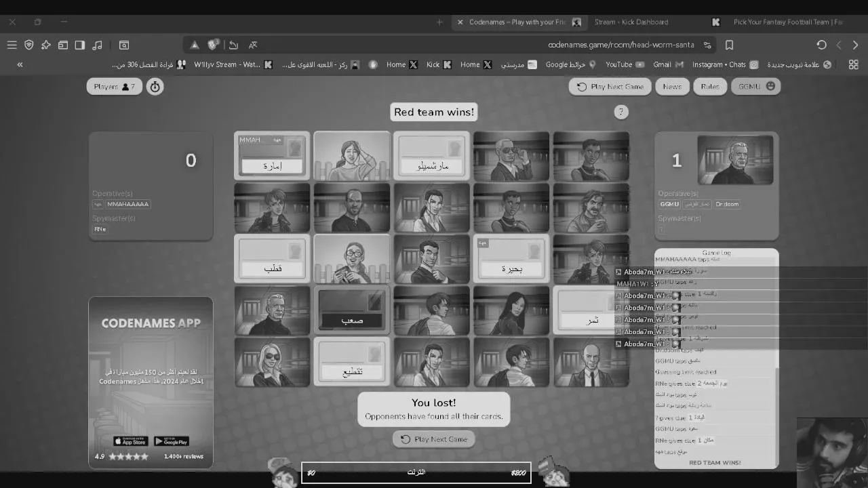
Task: Click the Play Next Game button at top
Action: pos(610,87)
